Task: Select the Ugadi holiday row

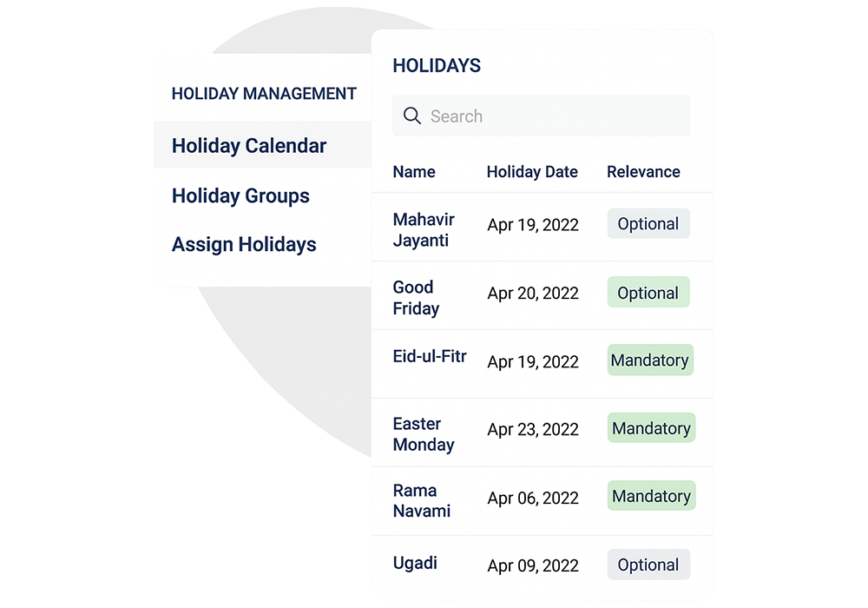Action: point(414,563)
